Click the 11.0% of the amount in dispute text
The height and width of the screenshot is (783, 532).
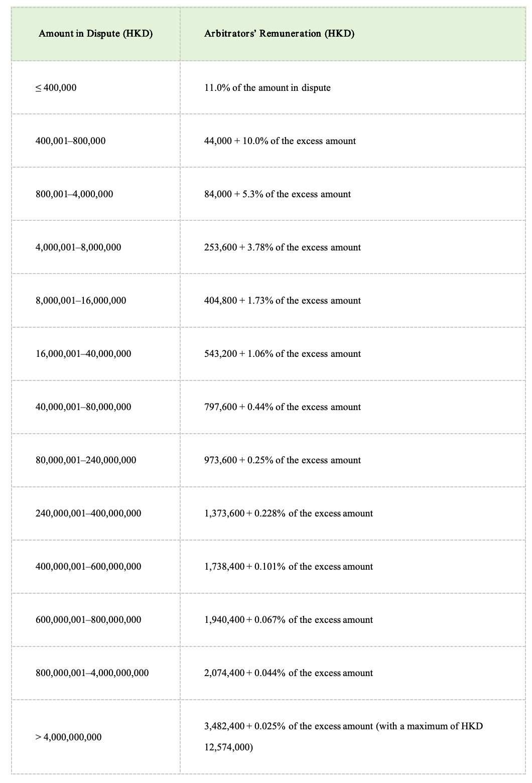(267, 88)
